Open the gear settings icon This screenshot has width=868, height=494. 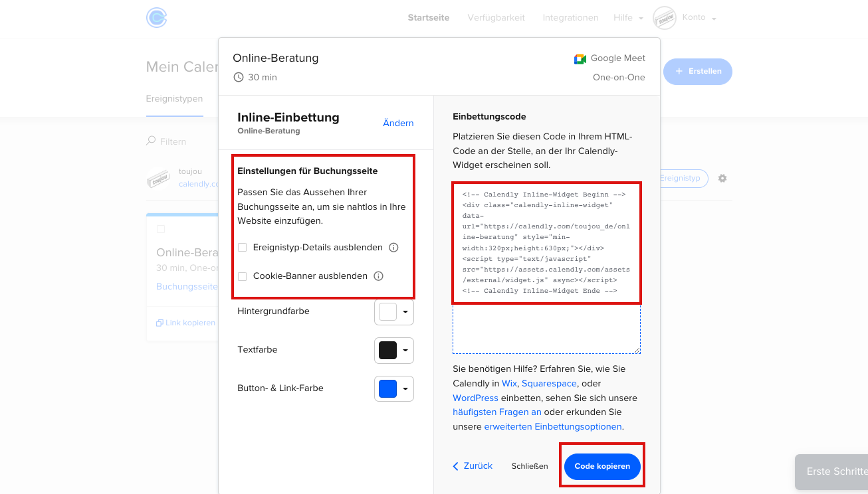[722, 179]
